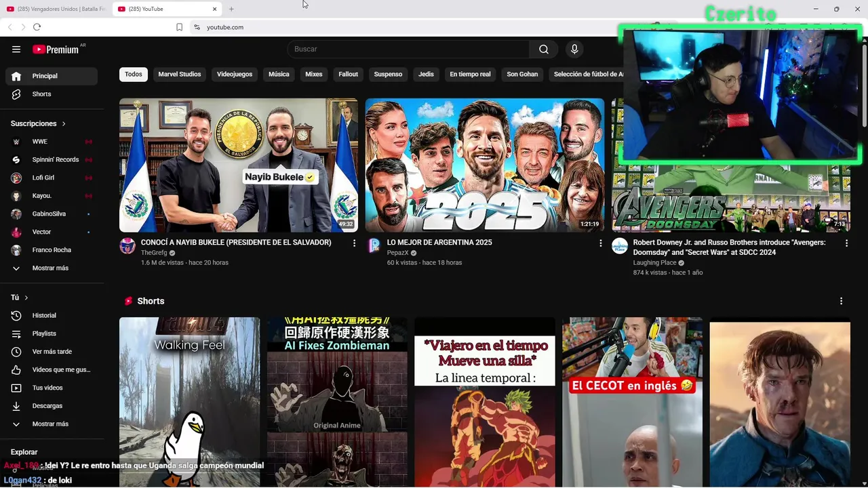Open Laughing Place channel name link
This screenshot has width=868, height=488.
[x=655, y=263]
